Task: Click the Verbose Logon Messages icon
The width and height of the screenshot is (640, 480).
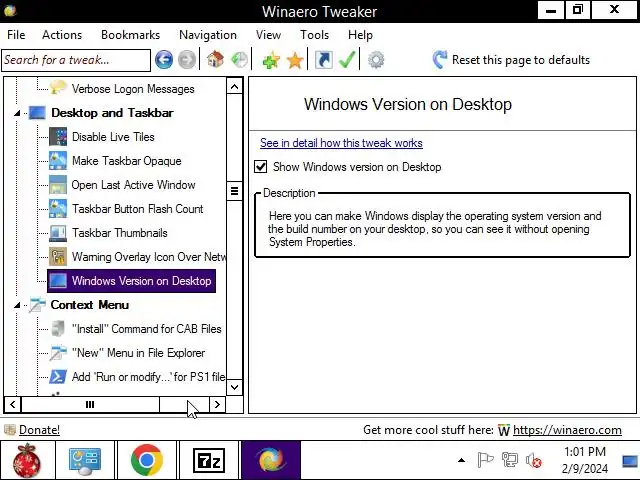Action: tap(58, 88)
